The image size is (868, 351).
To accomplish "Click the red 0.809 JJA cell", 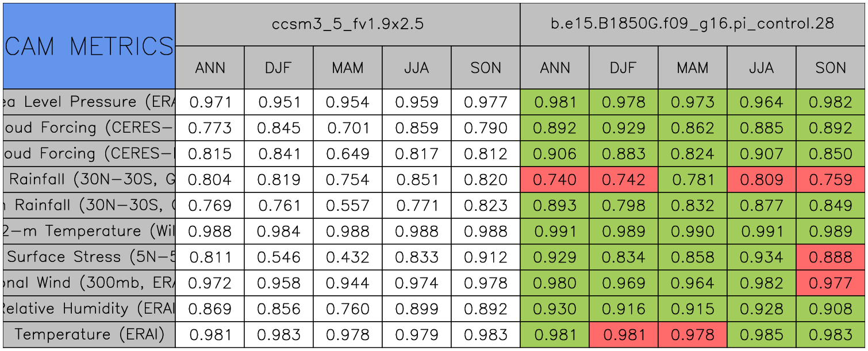I will coord(762,180).
